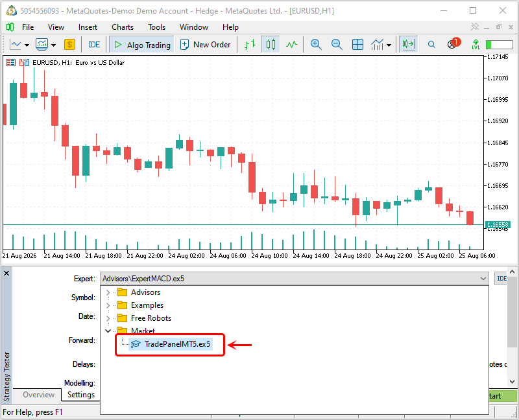Image resolution: width=519 pixels, height=420 pixels.
Task: Open the Help menu
Action: click(230, 27)
